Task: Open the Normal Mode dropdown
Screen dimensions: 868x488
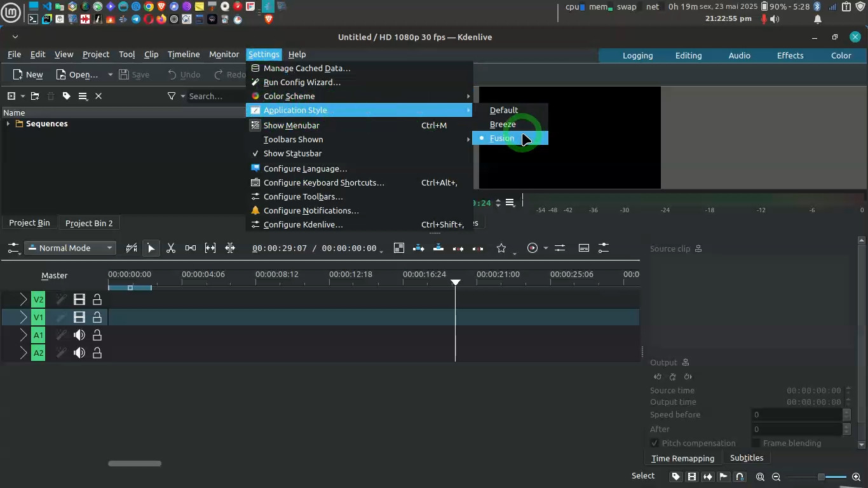Action: point(71,248)
